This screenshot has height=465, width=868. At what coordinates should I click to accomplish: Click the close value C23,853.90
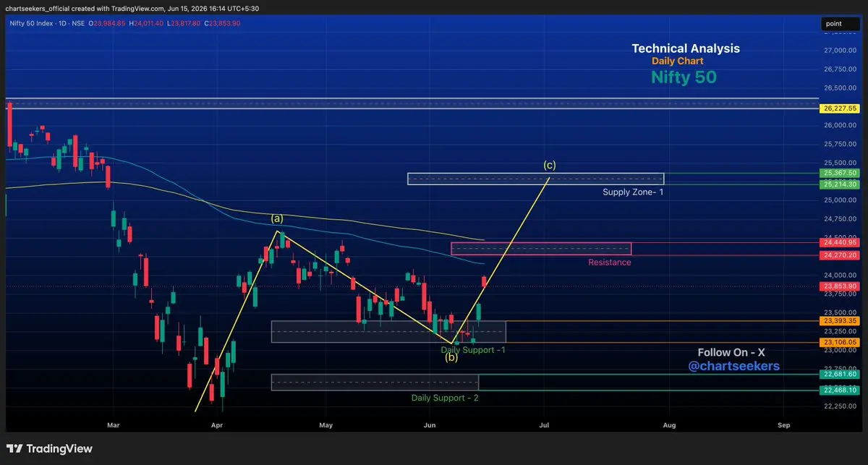[223, 23]
